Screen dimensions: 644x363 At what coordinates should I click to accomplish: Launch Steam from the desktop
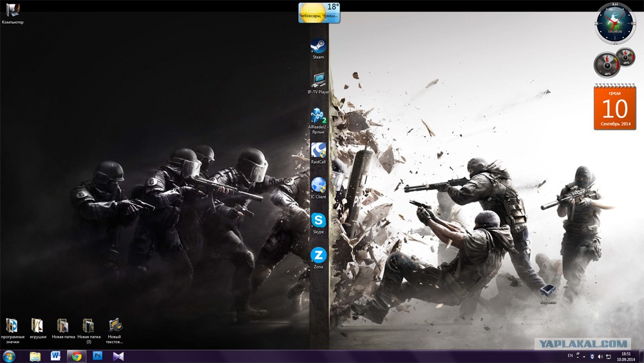[x=318, y=48]
